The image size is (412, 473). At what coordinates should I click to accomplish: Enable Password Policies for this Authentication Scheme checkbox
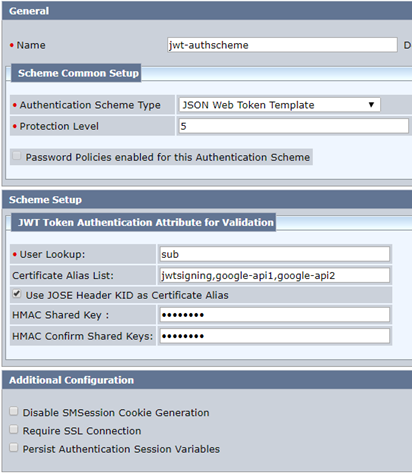coord(16,156)
